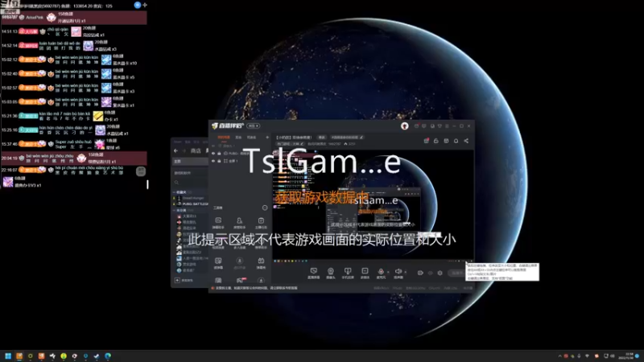Viewport: 644px width, 362px height.
Task: Select Dread Hunger in Steam library list
Action: coord(193,198)
